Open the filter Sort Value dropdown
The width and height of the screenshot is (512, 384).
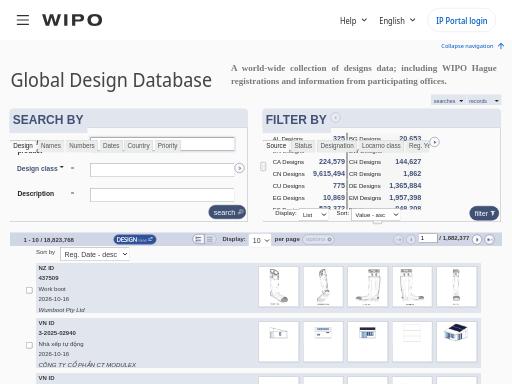(x=376, y=215)
